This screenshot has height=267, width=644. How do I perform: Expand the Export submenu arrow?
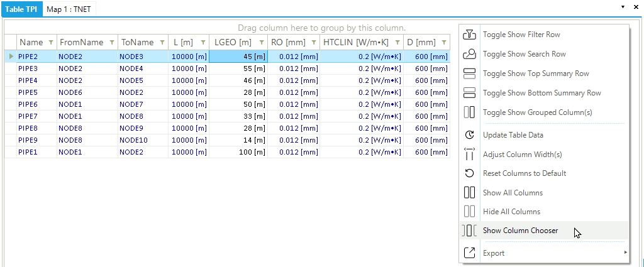(x=625, y=253)
